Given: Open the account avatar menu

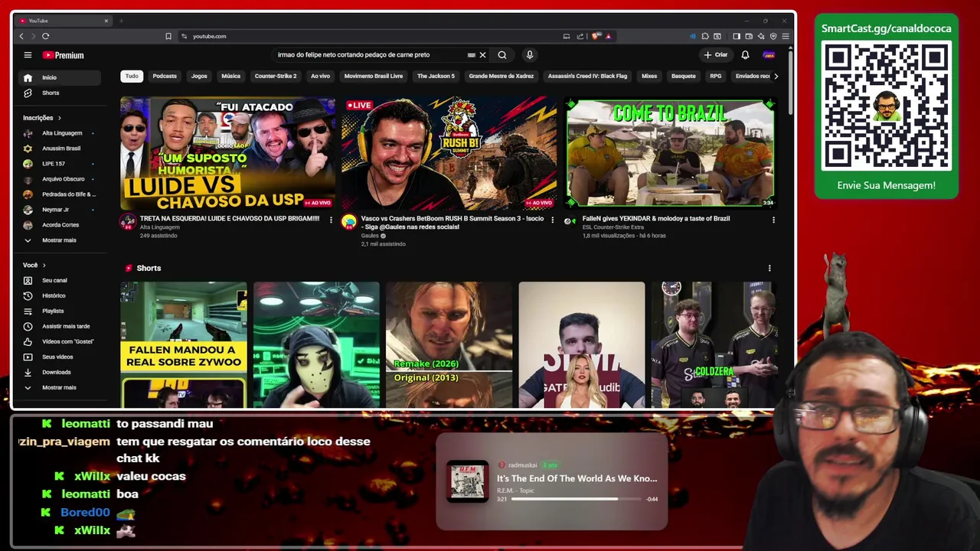Looking at the screenshot, I should coord(769,55).
